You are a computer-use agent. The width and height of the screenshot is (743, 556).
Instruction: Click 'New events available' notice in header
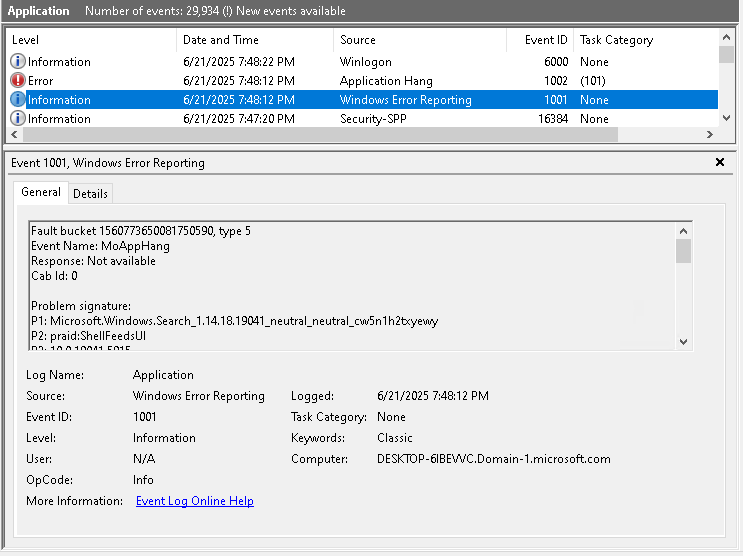[290, 11]
